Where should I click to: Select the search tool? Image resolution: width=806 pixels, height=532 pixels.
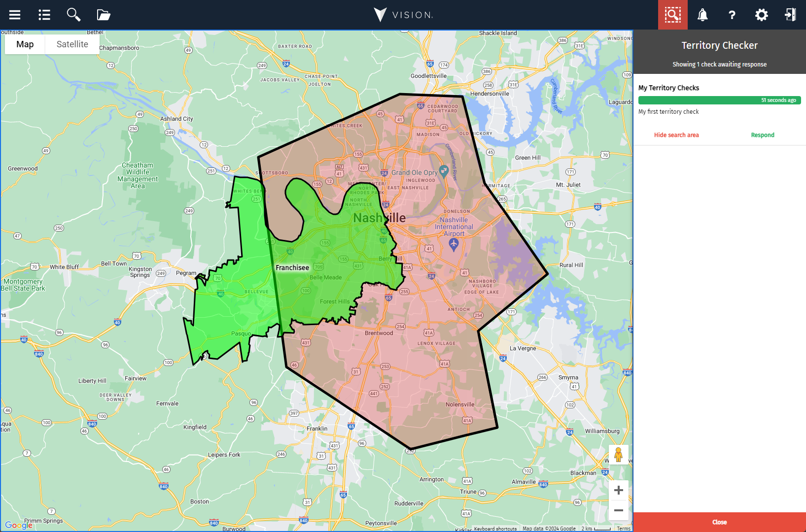[x=73, y=15]
